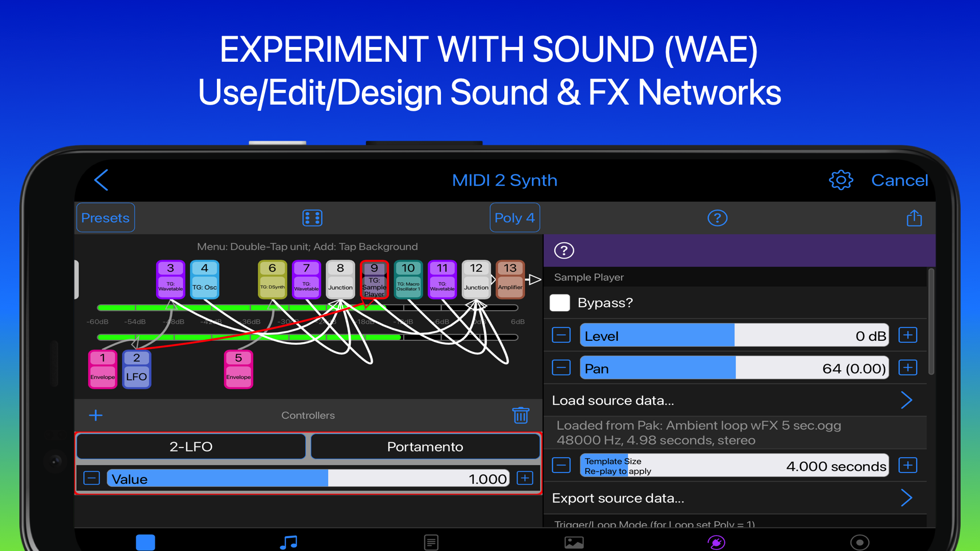This screenshot has width=980, height=551.
Task: Select the TG: Osc generator node
Action: (x=204, y=279)
